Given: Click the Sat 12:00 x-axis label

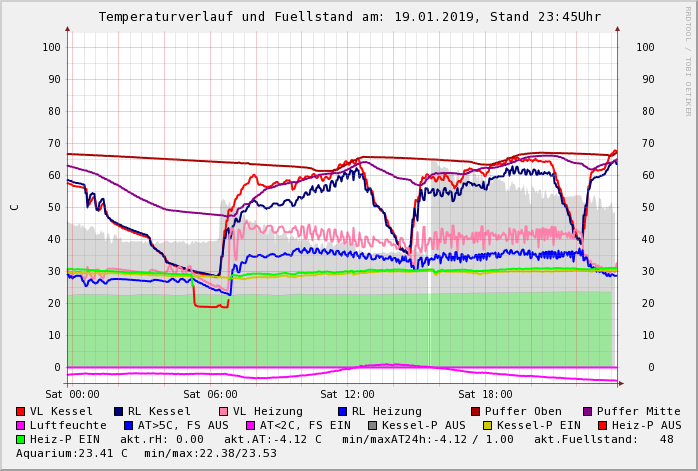Looking at the screenshot, I should tap(347, 395).
